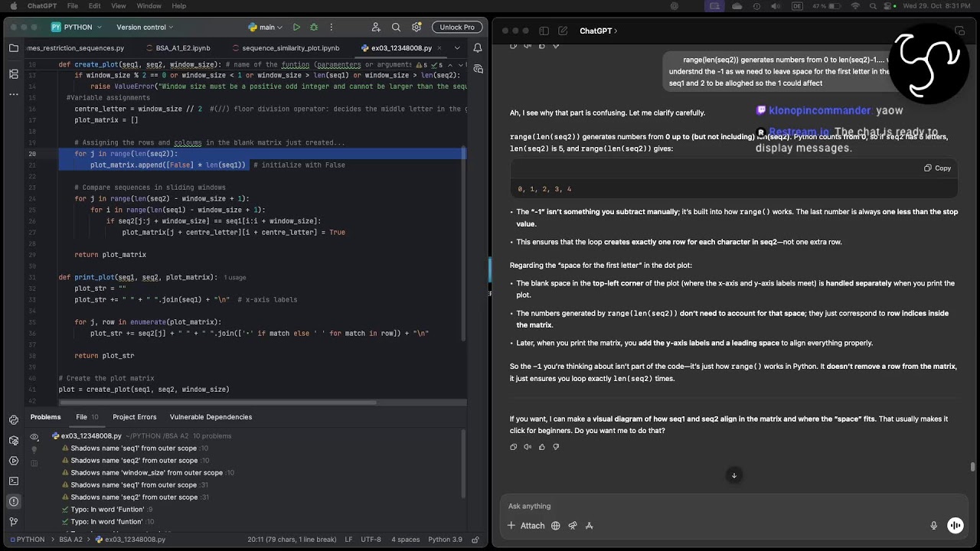Change LF line separator
This screenshot has width=980, height=551.
pos(348,540)
